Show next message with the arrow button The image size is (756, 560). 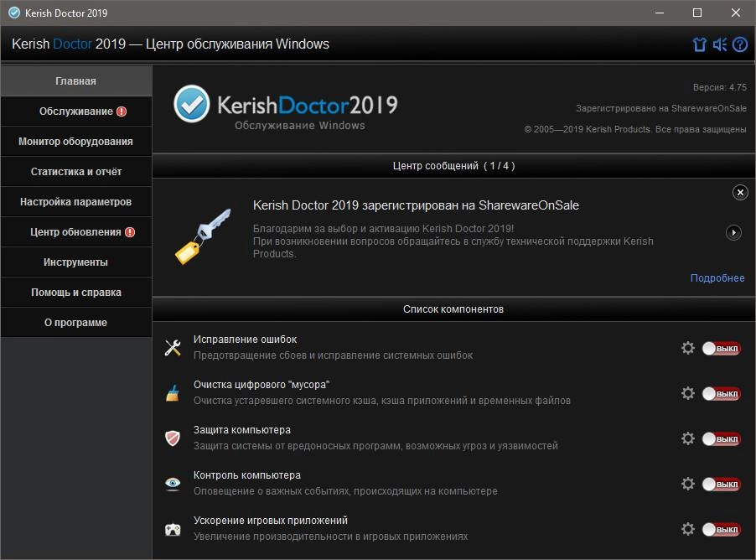click(x=733, y=232)
